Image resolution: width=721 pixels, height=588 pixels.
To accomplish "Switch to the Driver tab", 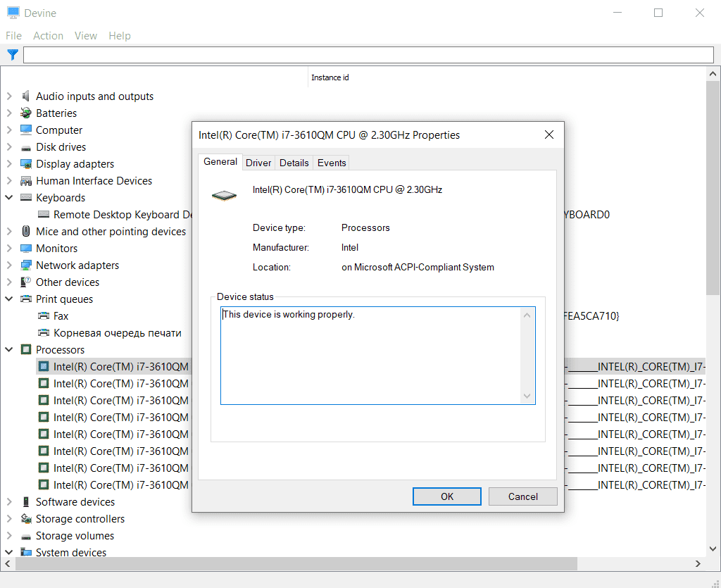I will tap(258, 163).
